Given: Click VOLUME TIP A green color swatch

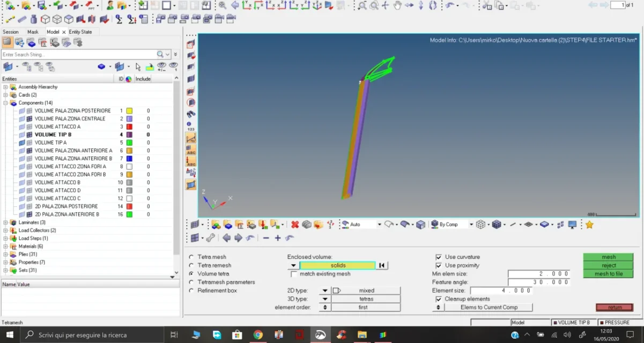Looking at the screenshot, I should (129, 143).
